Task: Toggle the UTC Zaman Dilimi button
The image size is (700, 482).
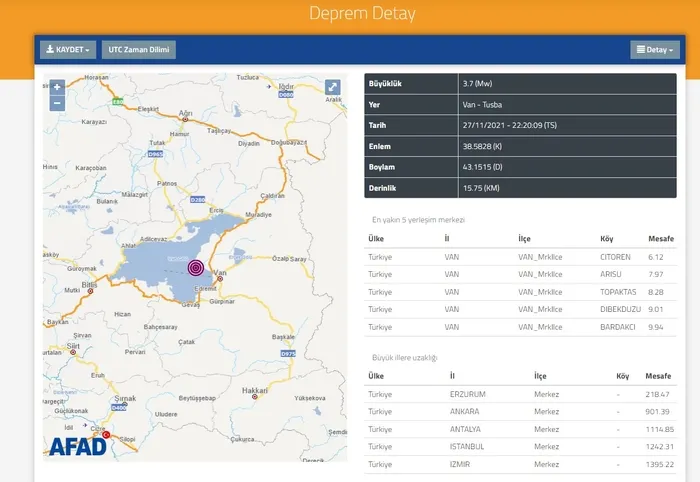Action: click(139, 50)
